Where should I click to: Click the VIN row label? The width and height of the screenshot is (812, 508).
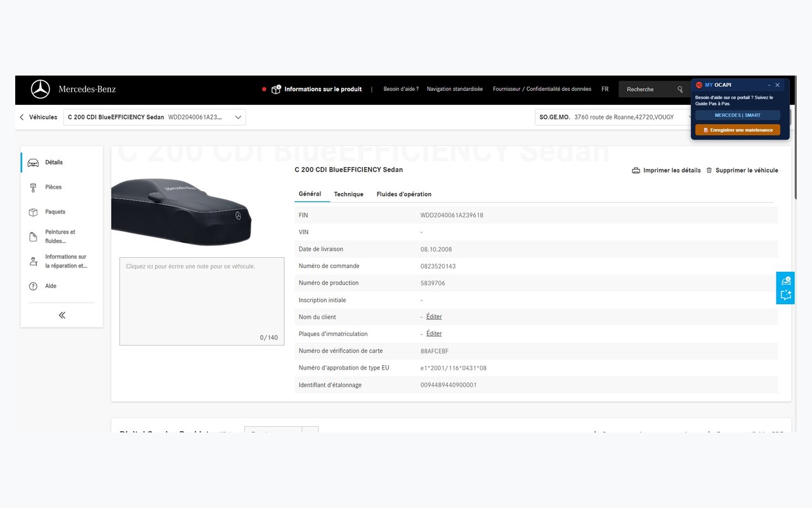[303, 232]
